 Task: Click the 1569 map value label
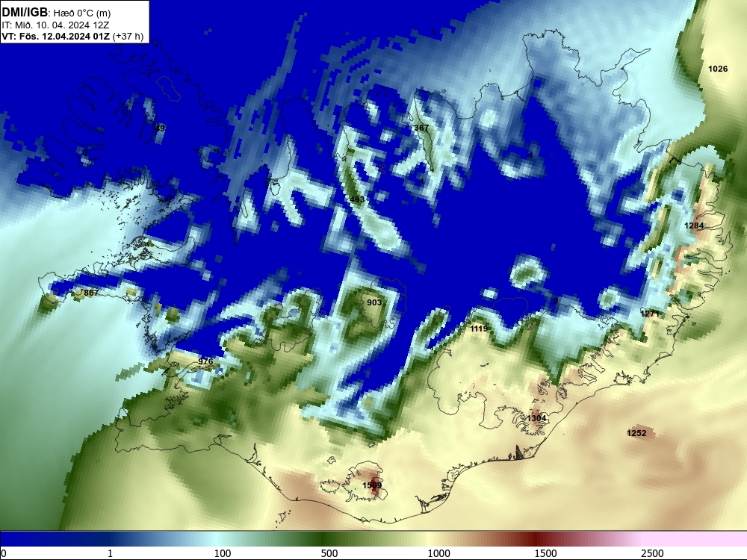click(372, 485)
